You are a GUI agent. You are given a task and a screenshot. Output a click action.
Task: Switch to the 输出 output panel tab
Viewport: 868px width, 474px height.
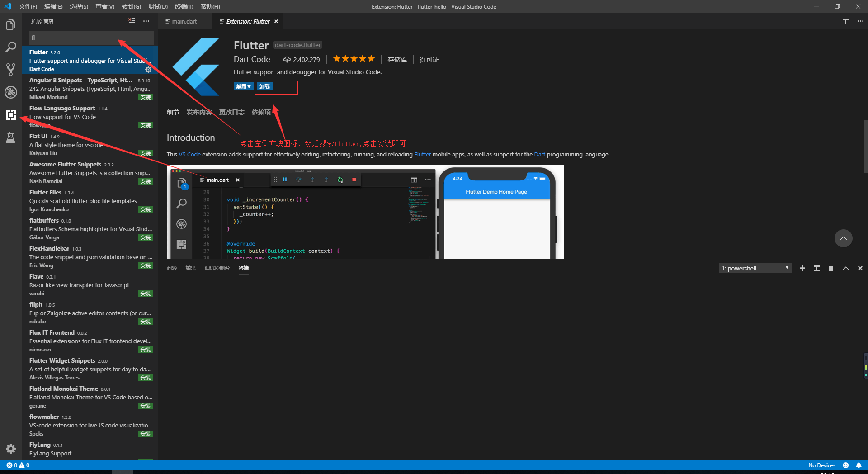click(191, 268)
